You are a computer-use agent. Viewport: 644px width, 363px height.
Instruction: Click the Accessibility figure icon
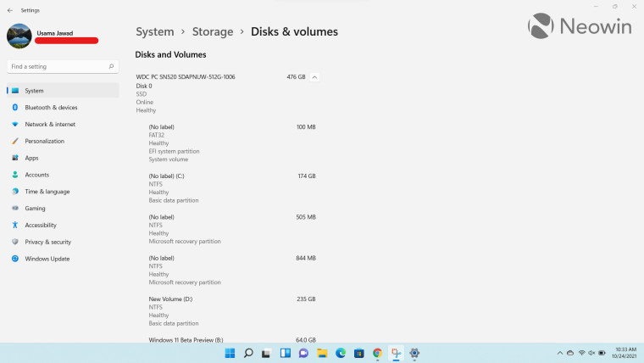coord(15,226)
